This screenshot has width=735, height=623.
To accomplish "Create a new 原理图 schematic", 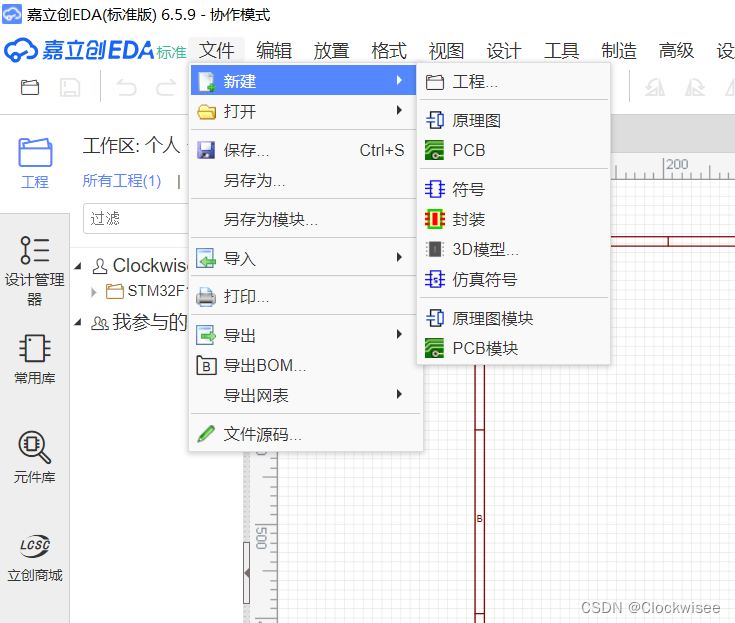I will (476, 121).
